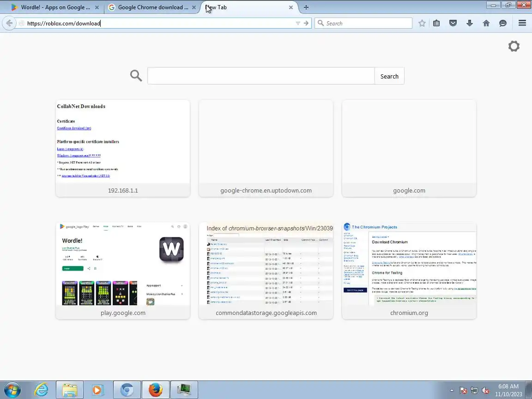Open the Downloads arrow icon
Viewport: 532px width, 399px height.
pos(470,23)
